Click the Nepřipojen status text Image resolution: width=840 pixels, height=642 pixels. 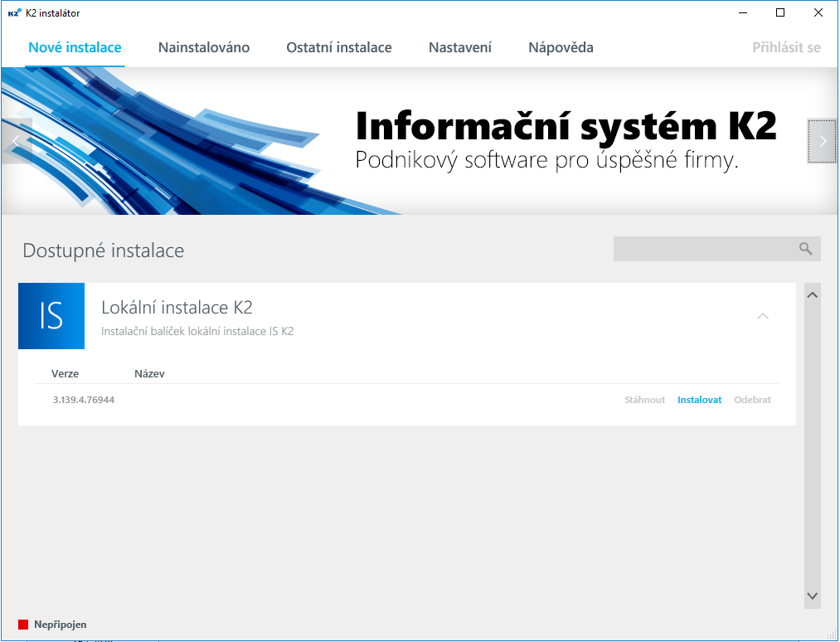tap(60, 625)
